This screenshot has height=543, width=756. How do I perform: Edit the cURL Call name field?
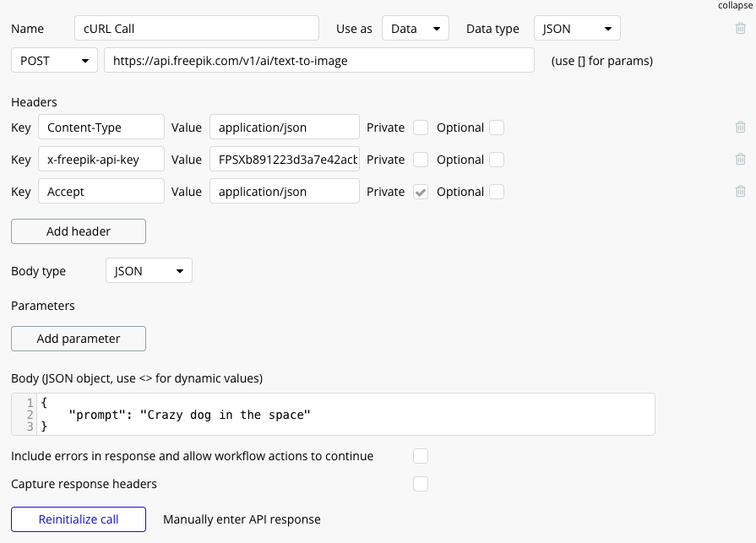click(196, 28)
